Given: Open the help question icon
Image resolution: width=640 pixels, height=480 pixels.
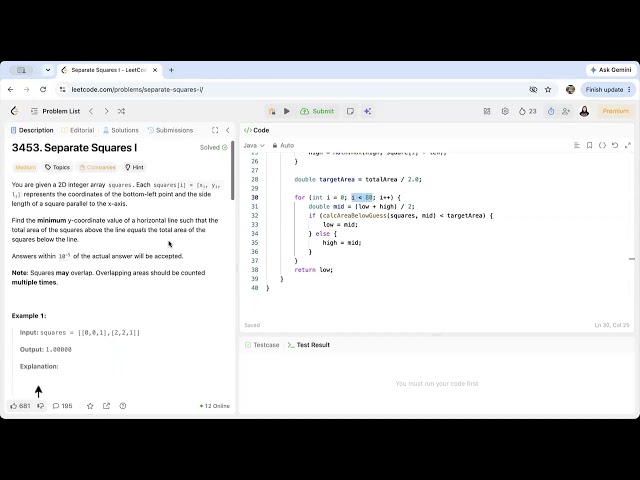Looking at the screenshot, I should (x=123, y=406).
